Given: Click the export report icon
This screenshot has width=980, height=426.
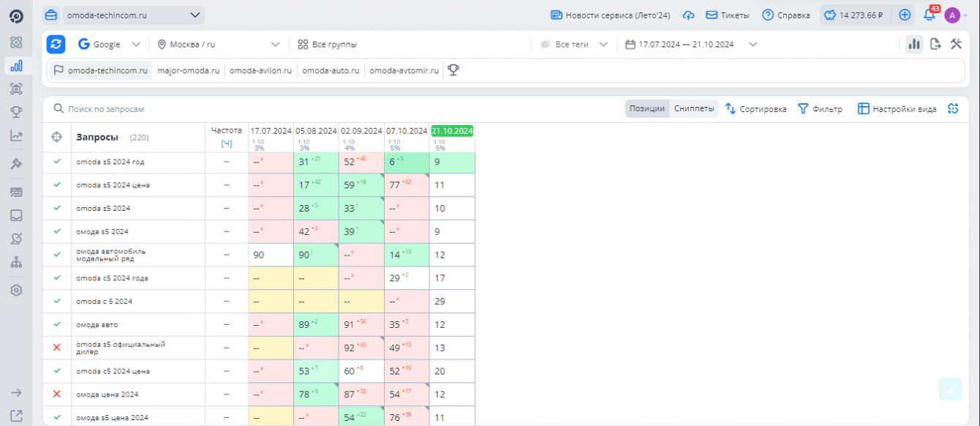Looking at the screenshot, I should click(x=935, y=44).
